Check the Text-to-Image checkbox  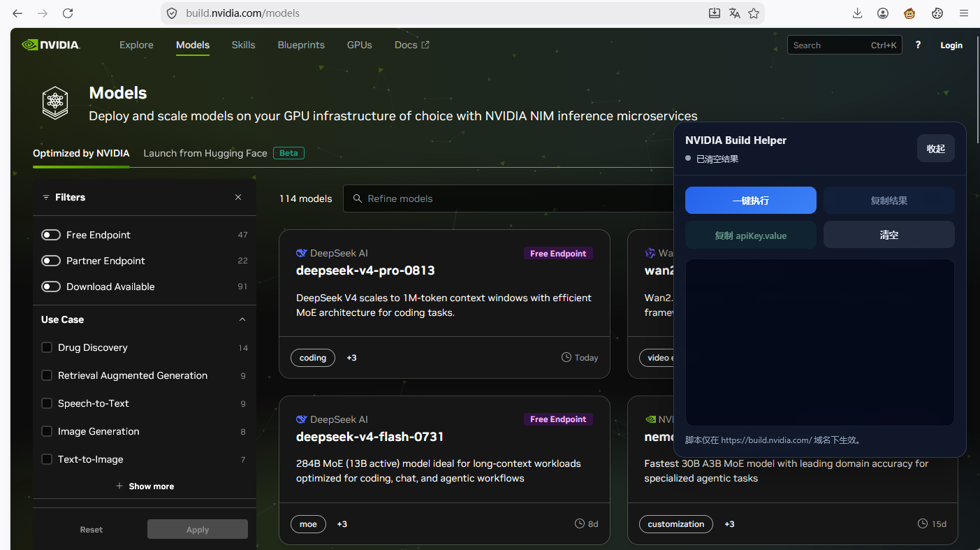(47, 459)
